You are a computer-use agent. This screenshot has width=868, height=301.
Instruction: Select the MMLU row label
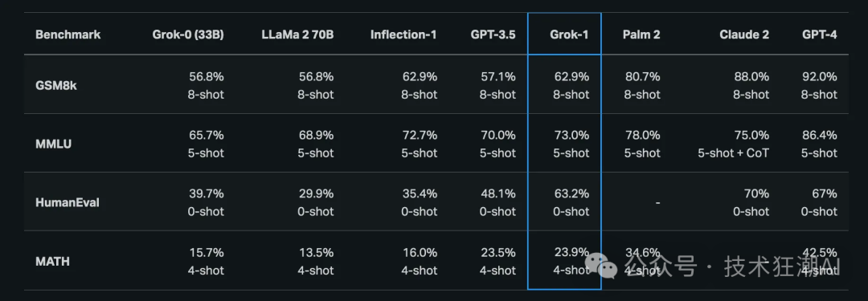point(54,144)
